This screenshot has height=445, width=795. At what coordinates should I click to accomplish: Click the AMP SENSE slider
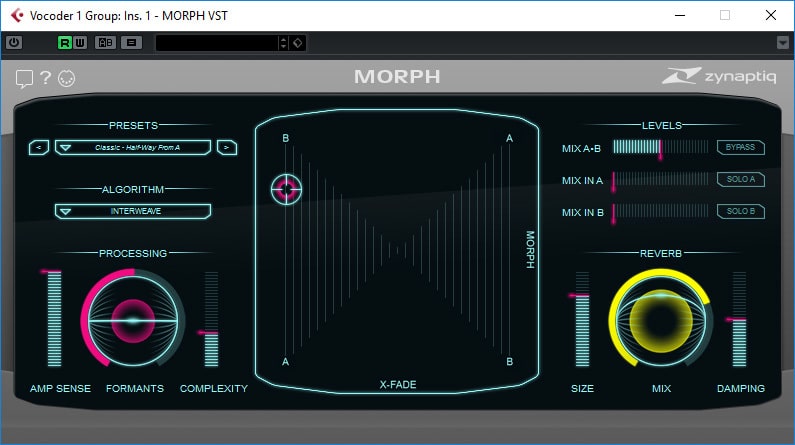tap(54, 318)
